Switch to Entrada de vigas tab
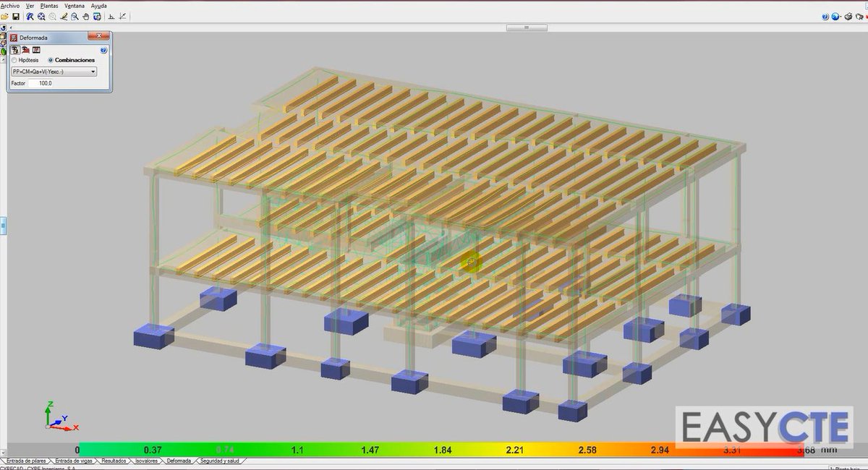 (x=74, y=461)
